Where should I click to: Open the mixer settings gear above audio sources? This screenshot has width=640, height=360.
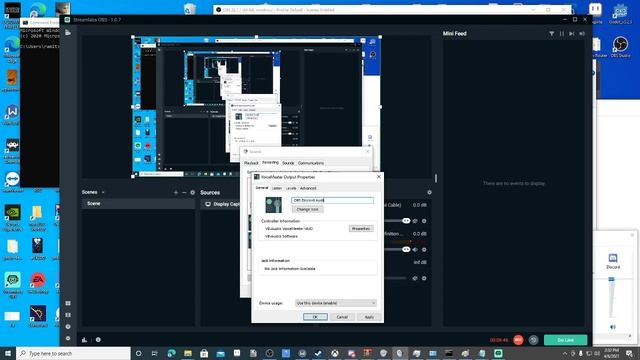pyautogui.click(x=429, y=192)
